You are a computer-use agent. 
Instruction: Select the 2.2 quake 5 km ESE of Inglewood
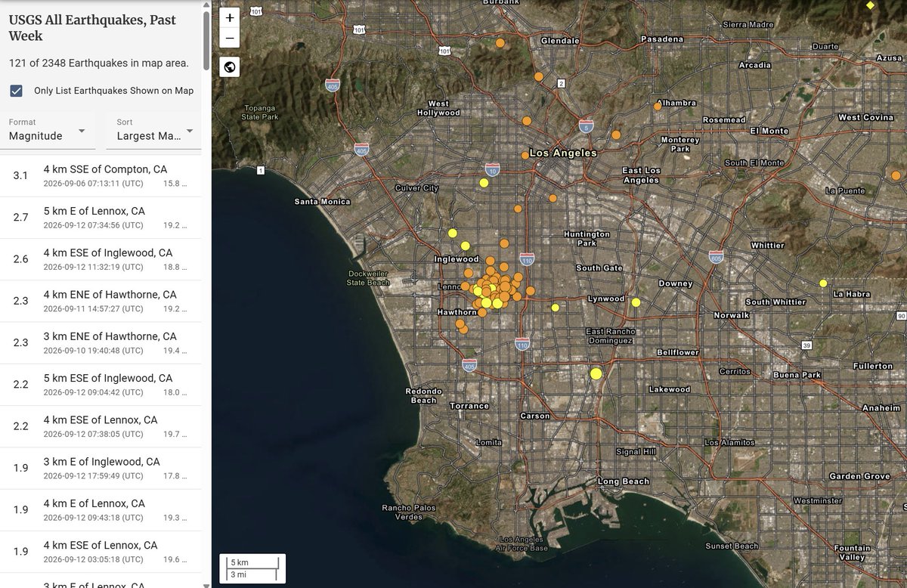pos(101,385)
